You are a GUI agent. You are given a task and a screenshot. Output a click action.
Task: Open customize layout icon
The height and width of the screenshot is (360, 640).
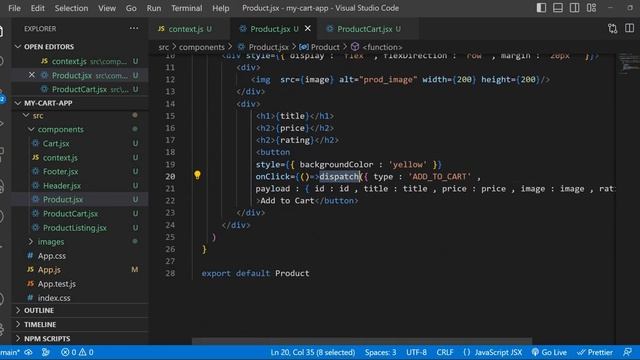tap(591, 8)
